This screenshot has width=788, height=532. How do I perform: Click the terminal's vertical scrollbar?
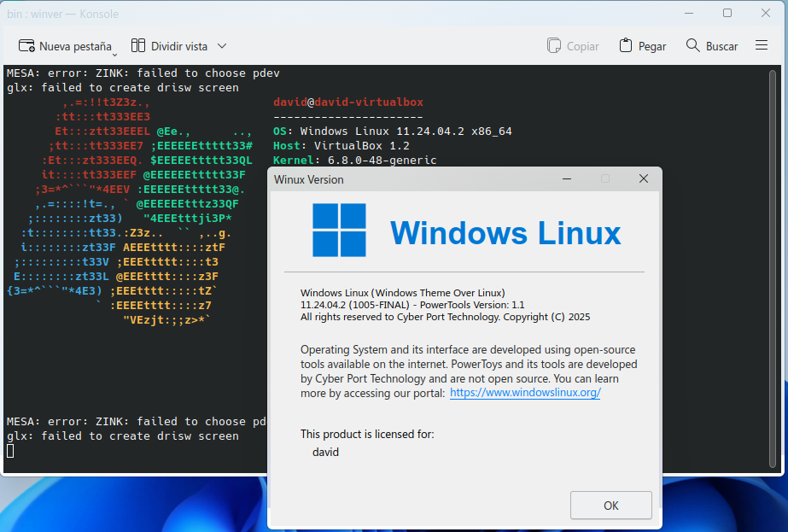[x=779, y=256]
